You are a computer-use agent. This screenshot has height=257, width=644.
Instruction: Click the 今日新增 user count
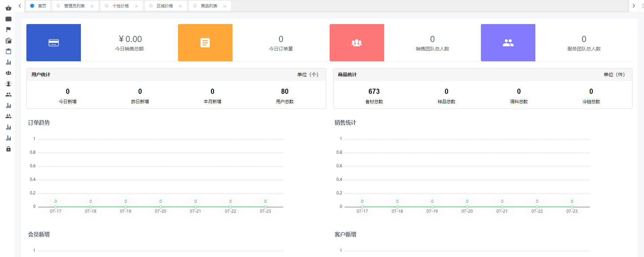[68, 91]
